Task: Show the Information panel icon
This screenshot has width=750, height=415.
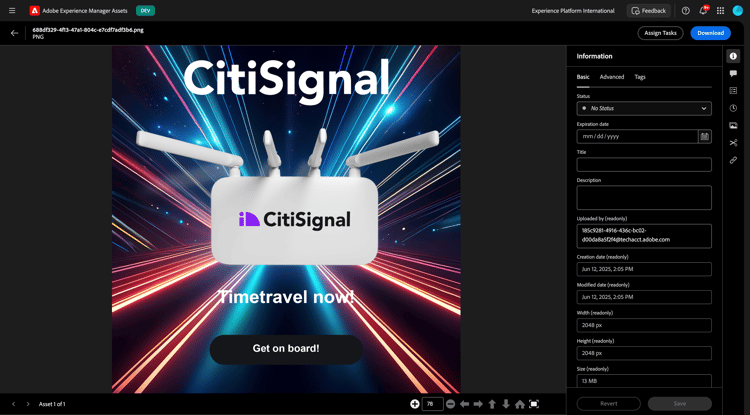Action: coord(733,56)
